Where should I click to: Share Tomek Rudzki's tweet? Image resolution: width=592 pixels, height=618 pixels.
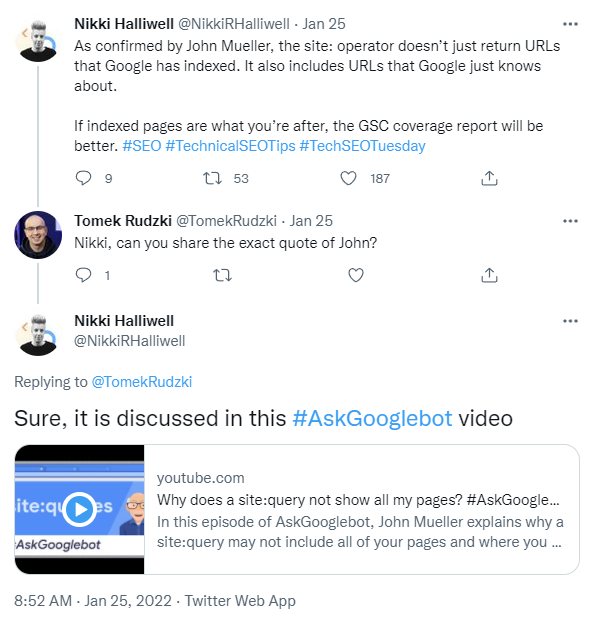coord(489,275)
